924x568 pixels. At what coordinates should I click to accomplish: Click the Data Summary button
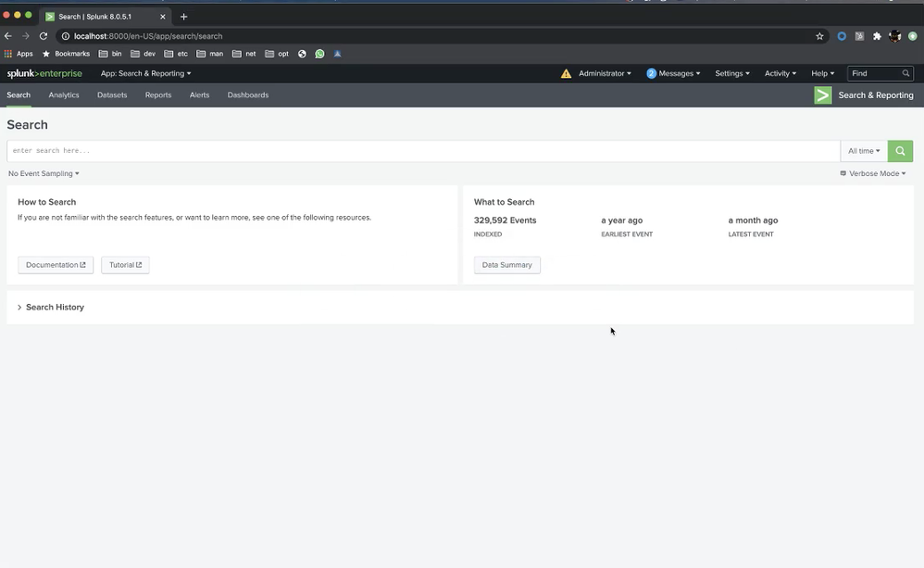(x=506, y=265)
